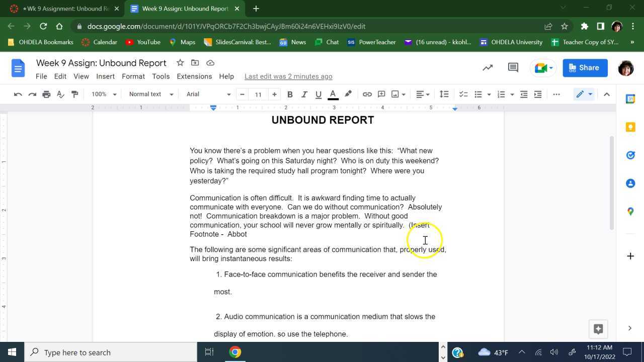
Task: Select the format painter tool
Action: point(74,94)
